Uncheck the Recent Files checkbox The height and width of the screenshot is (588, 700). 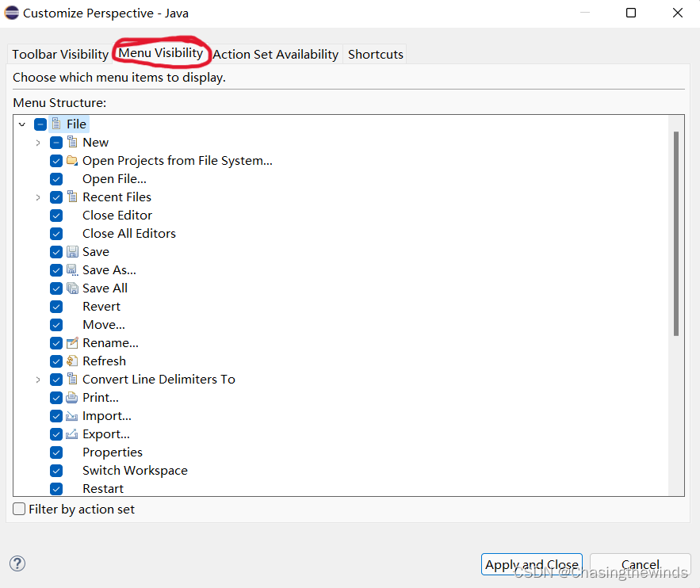pos(56,197)
